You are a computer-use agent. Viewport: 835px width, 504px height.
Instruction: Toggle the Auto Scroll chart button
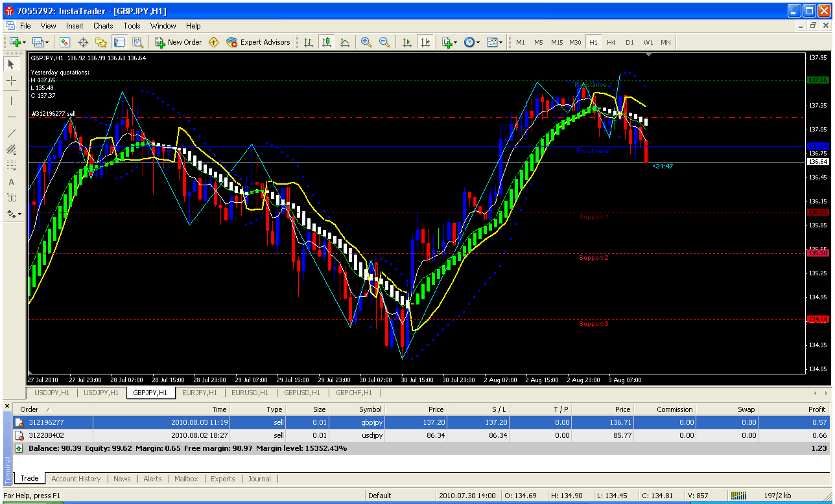tap(407, 42)
